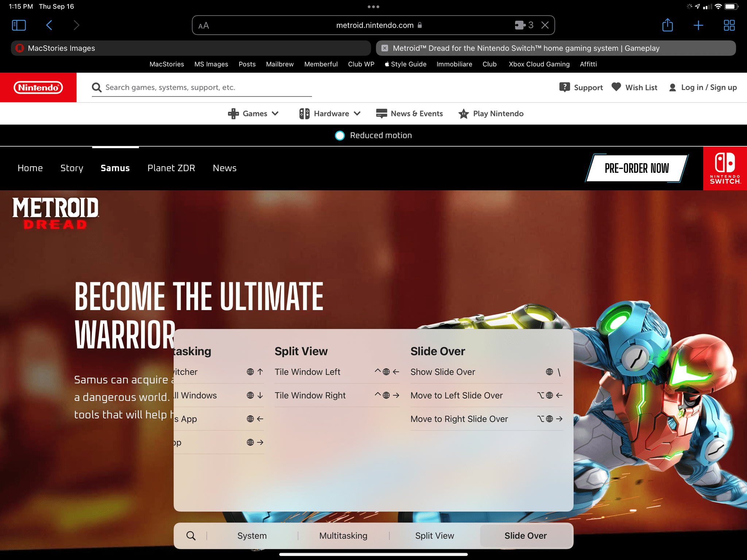The height and width of the screenshot is (560, 747).
Task: Click the back navigation arrow icon
Action: click(49, 25)
